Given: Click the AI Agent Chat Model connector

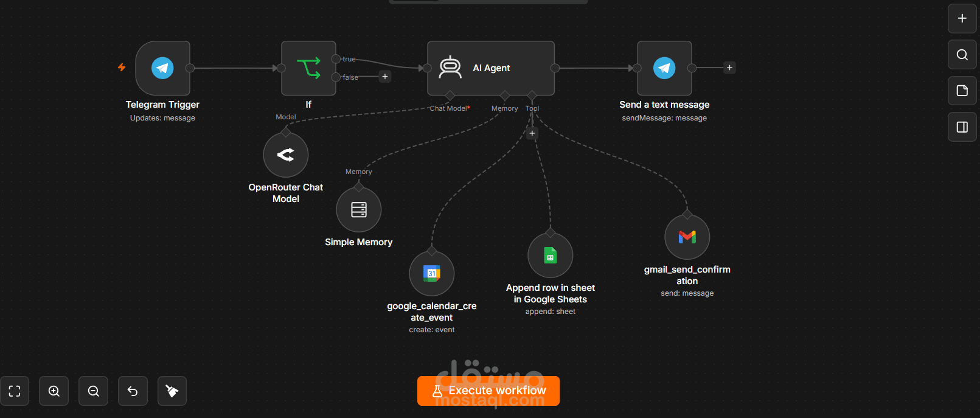Looking at the screenshot, I should click(450, 96).
